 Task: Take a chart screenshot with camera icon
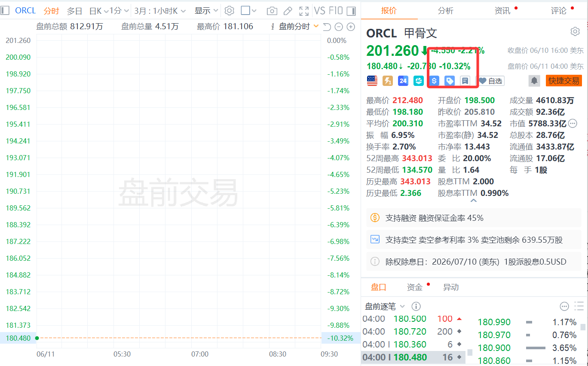coord(272,11)
